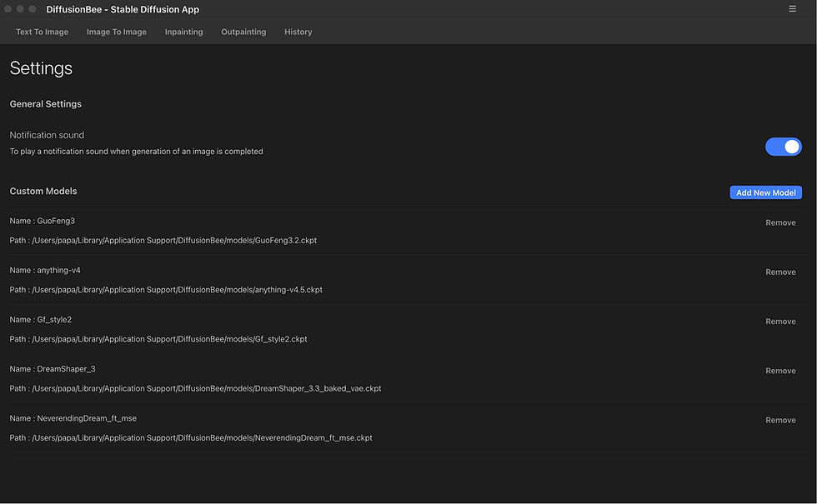This screenshot has height=504, width=817.
Task: Remove the anything-v4 model
Action: (780, 272)
